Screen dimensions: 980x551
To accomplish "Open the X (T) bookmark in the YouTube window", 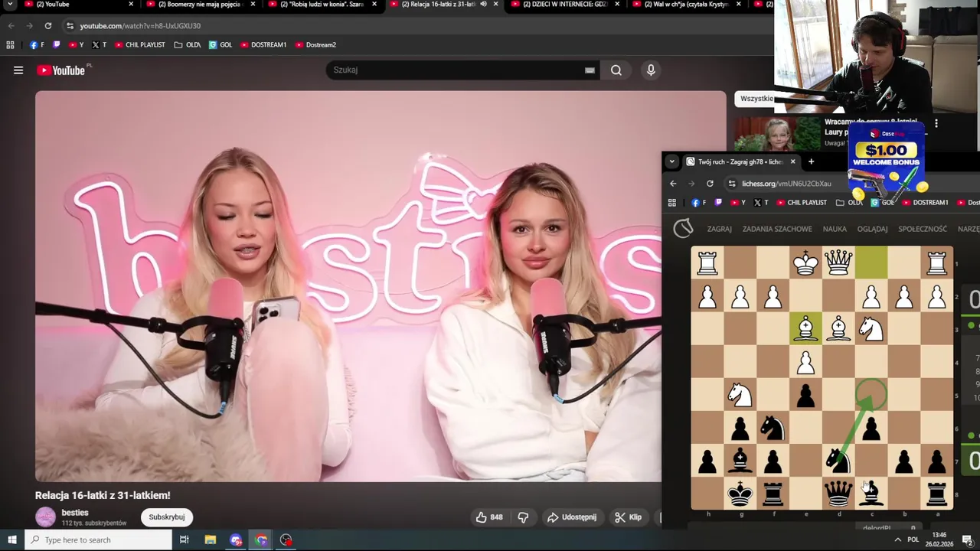I will 99,45.
